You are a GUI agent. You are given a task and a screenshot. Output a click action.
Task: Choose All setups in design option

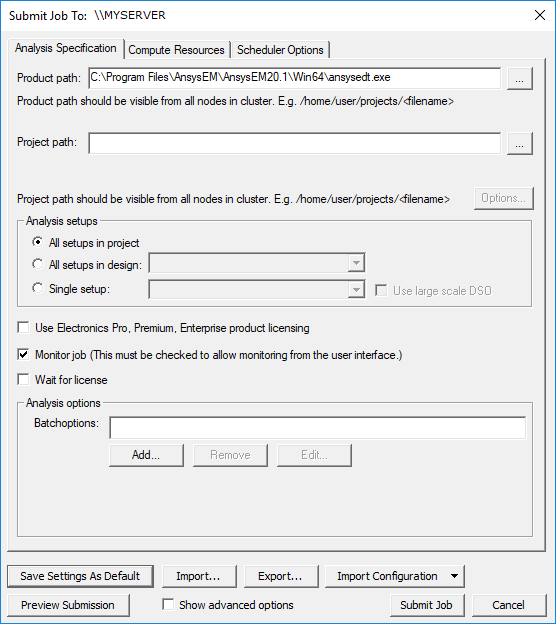pyautogui.click(x=38, y=264)
